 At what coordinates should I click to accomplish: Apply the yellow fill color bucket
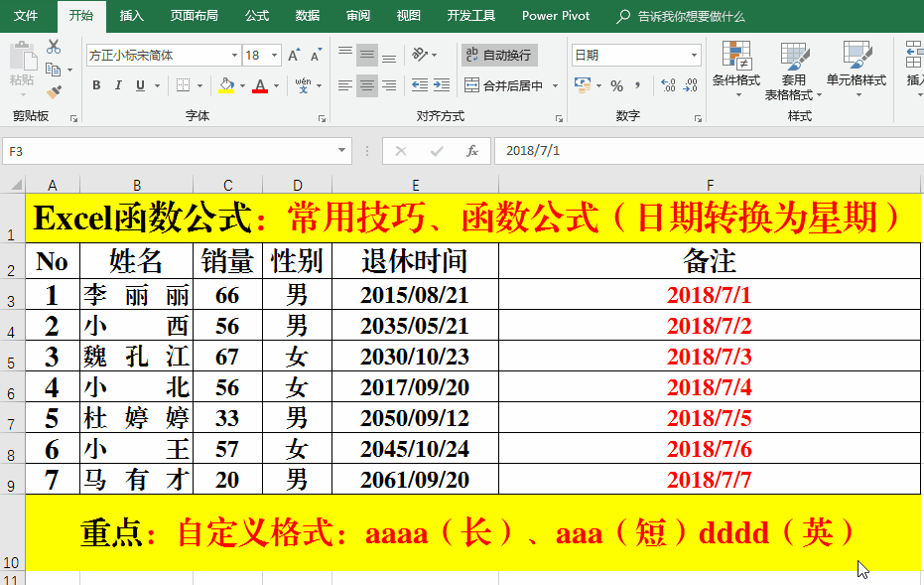coord(226,86)
